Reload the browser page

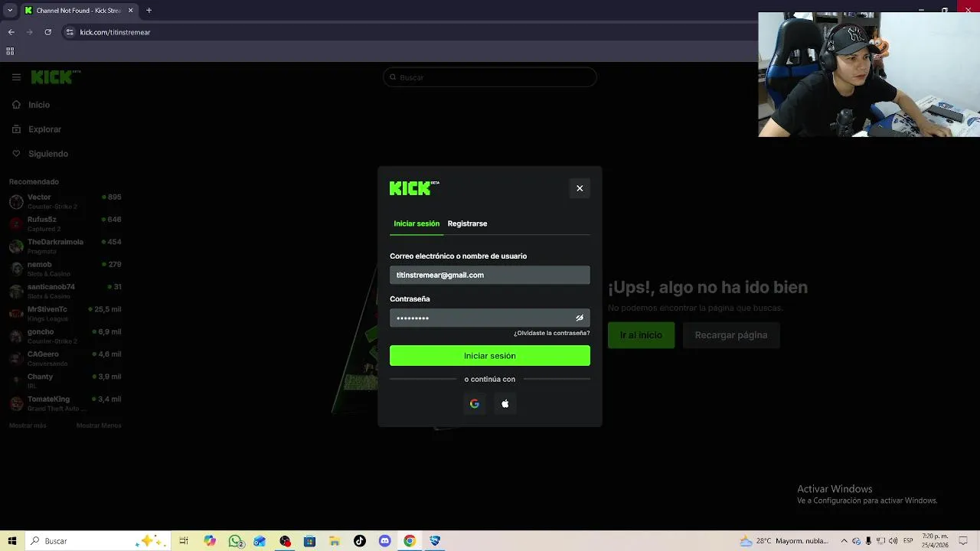pos(47,32)
